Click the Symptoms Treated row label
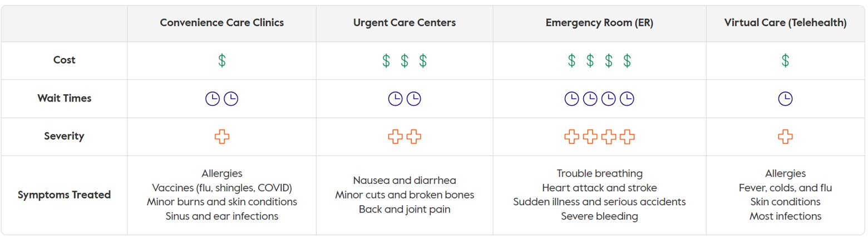This screenshot has height=238, width=868. click(64, 195)
